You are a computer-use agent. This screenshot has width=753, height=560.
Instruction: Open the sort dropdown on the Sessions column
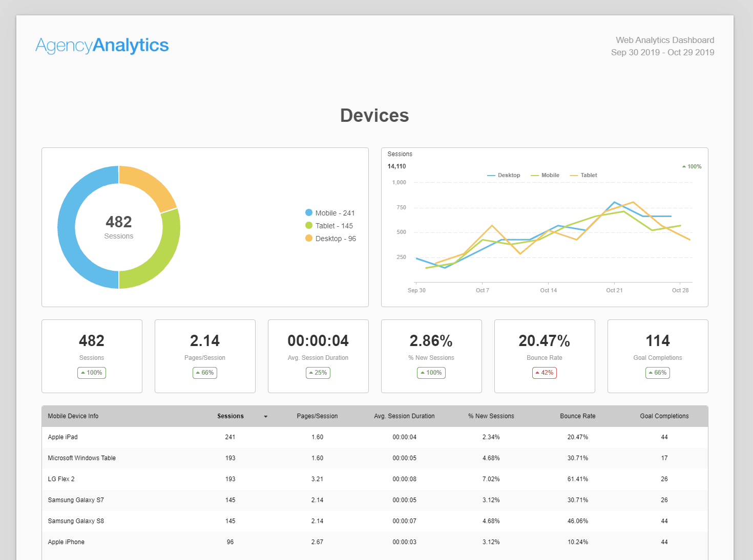[x=266, y=416]
